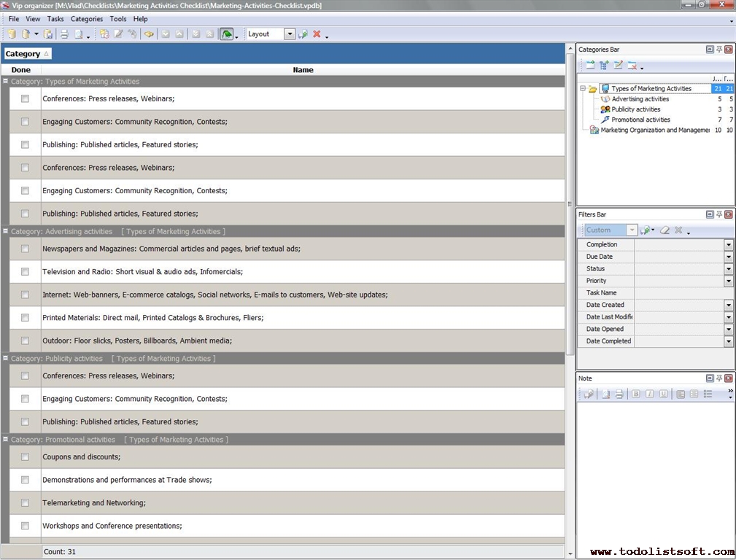Click the red X delete icon beside Layout

[317, 34]
